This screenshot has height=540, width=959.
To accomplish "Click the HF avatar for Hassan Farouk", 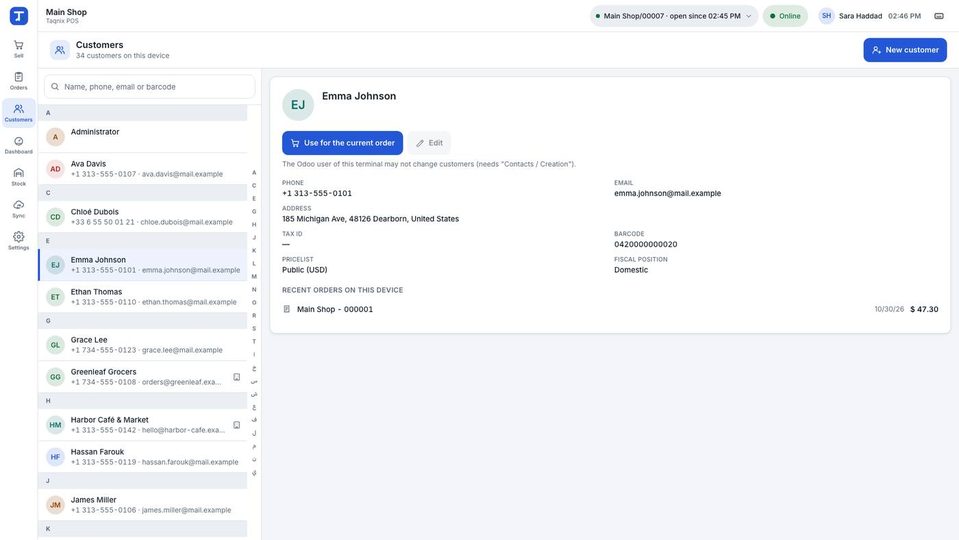I will [x=55, y=457].
